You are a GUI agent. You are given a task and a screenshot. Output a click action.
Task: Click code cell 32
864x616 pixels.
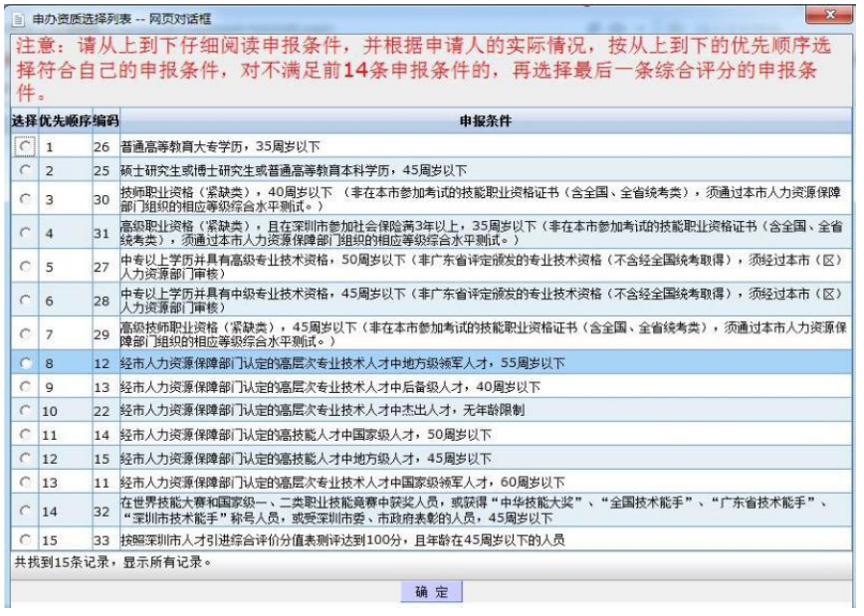[x=102, y=511]
